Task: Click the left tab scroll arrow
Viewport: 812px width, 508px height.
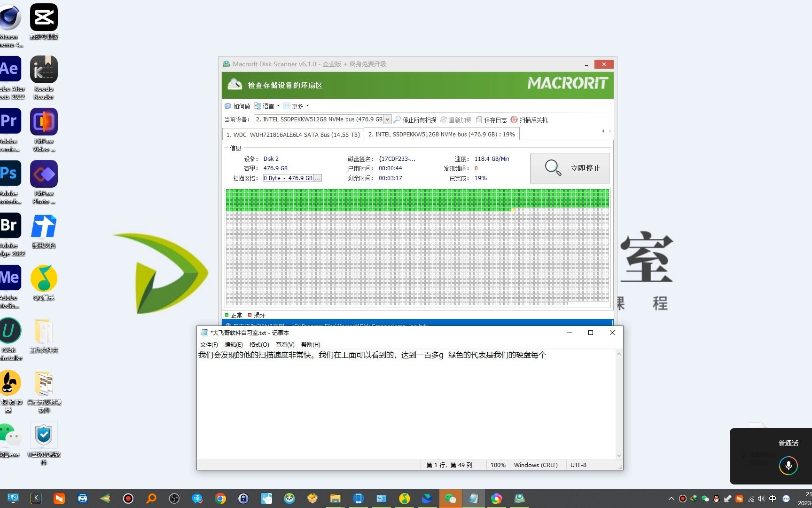Action: point(603,131)
